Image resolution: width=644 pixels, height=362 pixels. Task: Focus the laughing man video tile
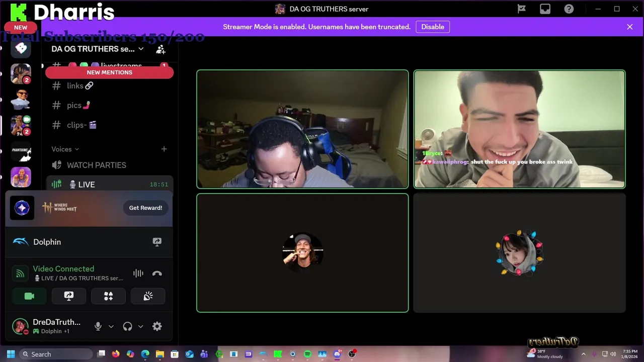[x=519, y=129]
